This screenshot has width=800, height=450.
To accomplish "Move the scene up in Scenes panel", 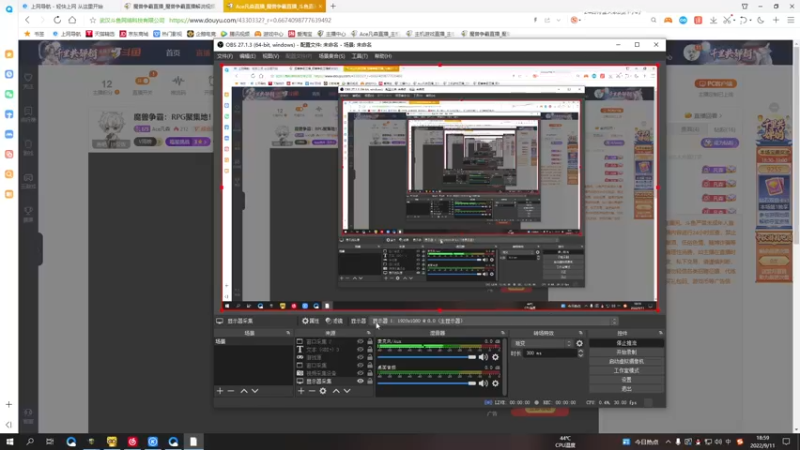I will point(244,391).
